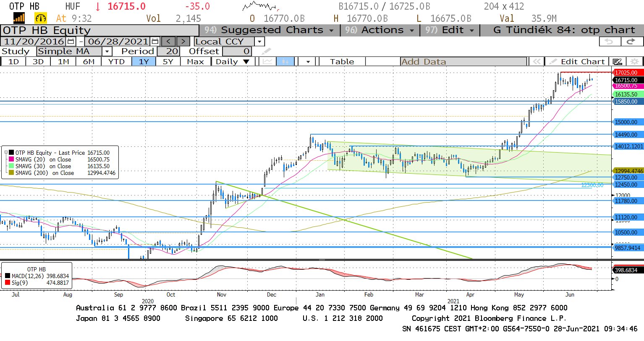Click the Edit Chart button

click(578, 62)
